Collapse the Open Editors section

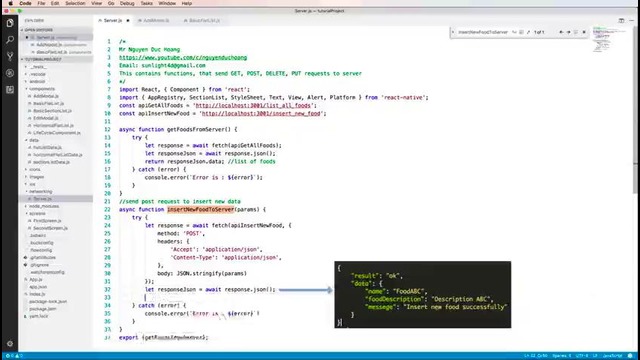pyautogui.click(x=56, y=30)
